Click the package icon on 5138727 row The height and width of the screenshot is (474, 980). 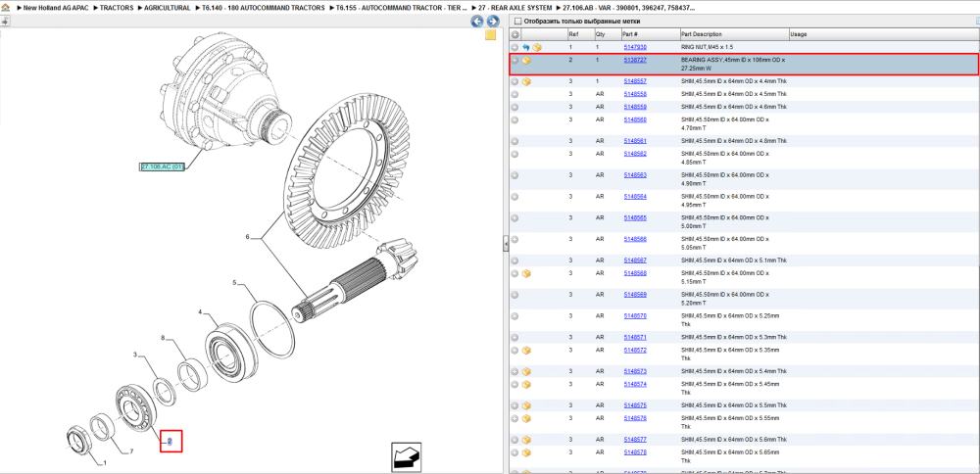[x=526, y=61]
